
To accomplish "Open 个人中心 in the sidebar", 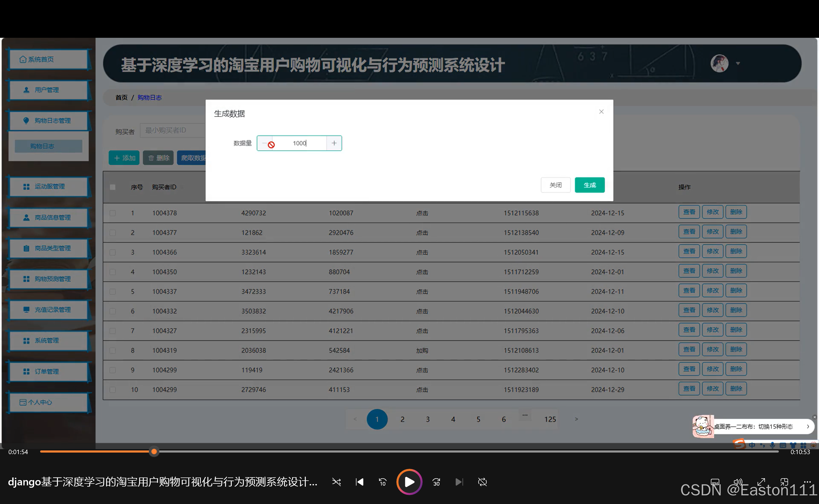I will (x=49, y=402).
